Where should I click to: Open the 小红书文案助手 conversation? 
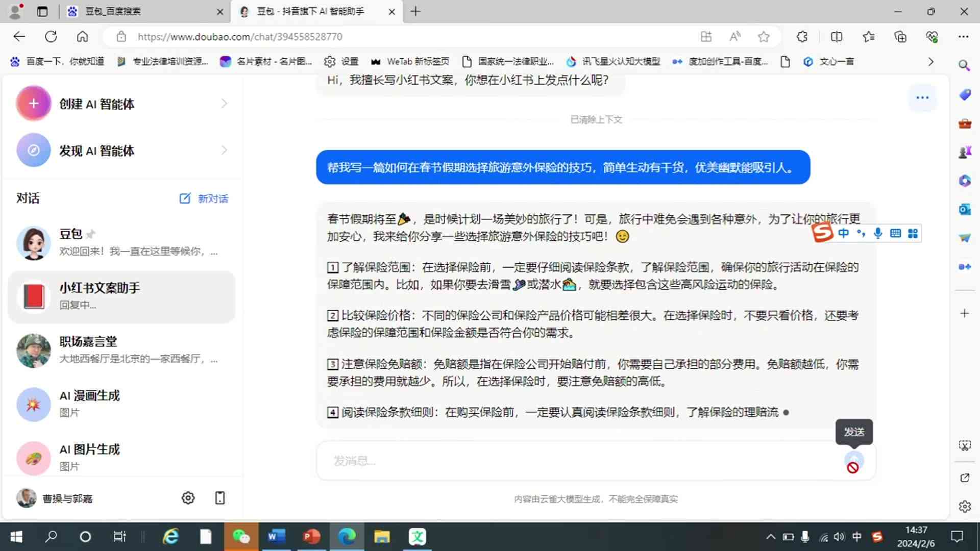pyautogui.click(x=121, y=296)
